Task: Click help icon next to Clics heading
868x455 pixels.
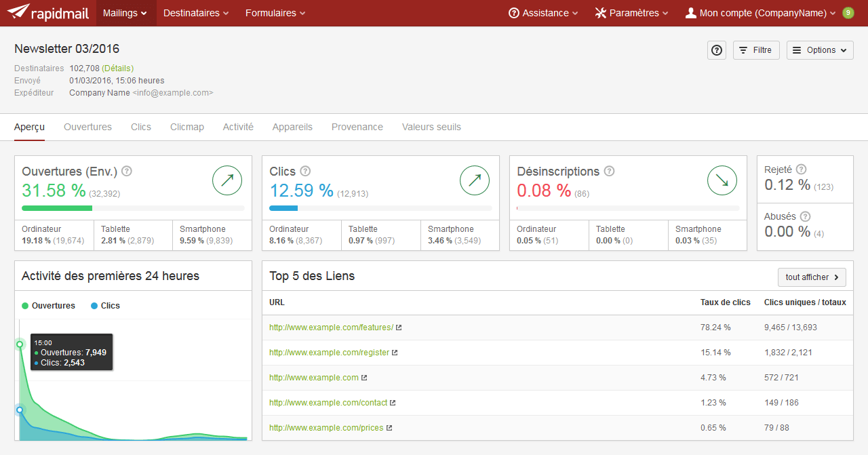Action: click(305, 172)
